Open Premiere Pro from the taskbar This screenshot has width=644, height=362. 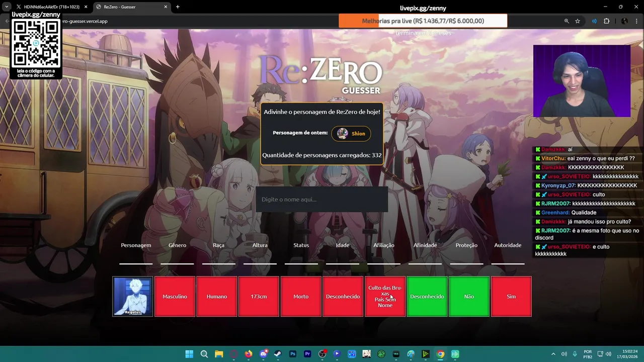(x=307, y=354)
